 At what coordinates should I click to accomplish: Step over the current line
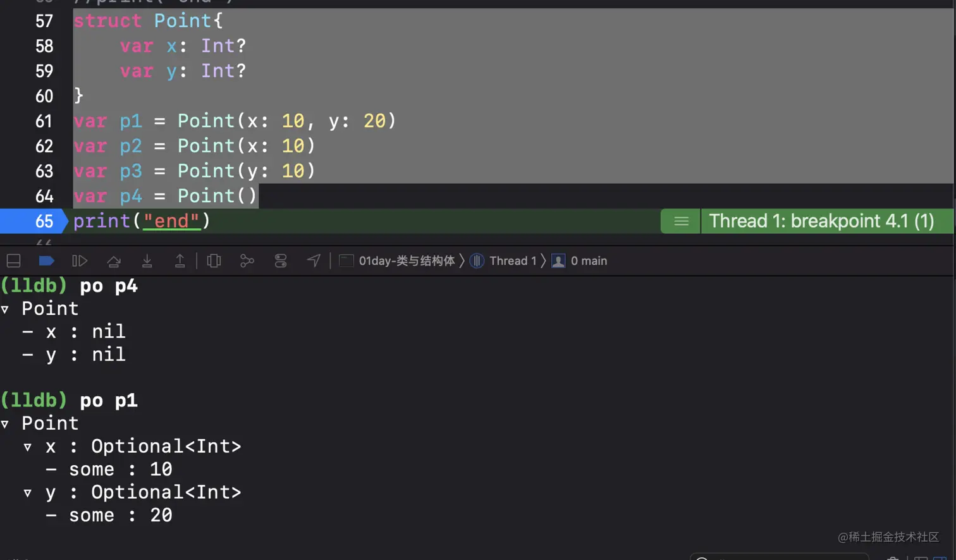(114, 260)
